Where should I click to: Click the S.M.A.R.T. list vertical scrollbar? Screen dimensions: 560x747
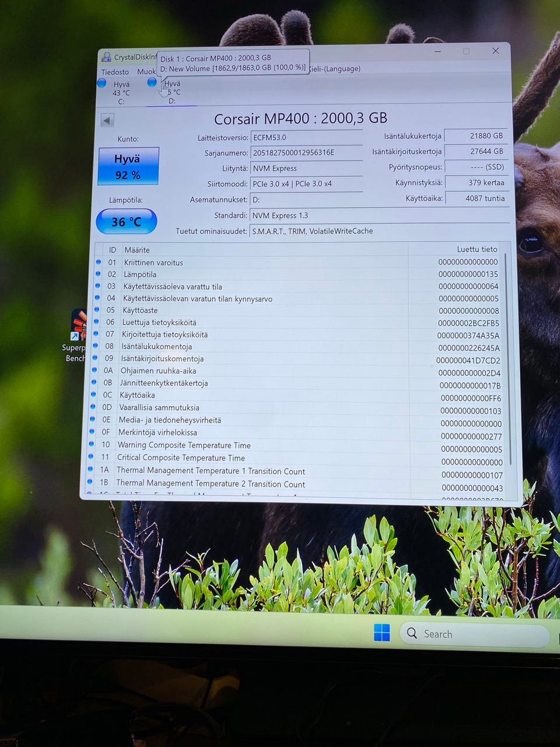[x=508, y=359]
